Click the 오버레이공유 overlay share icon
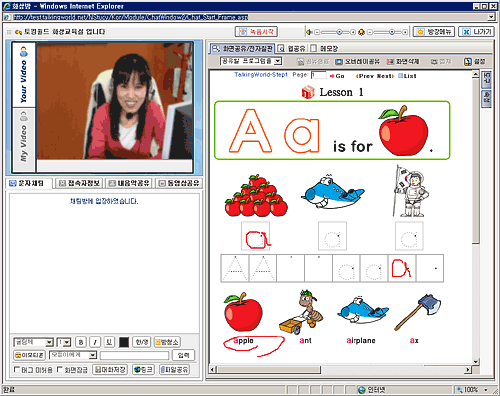This screenshot has width=500, height=396. [x=357, y=62]
